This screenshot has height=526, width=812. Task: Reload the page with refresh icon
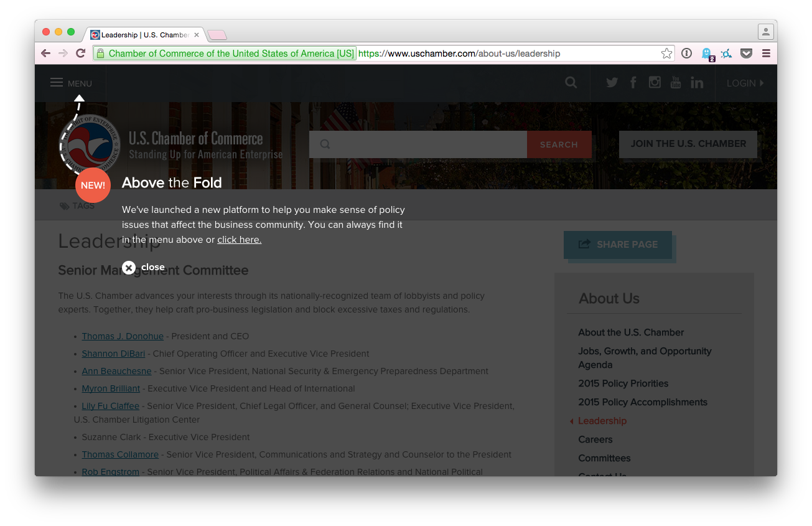(80, 54)
